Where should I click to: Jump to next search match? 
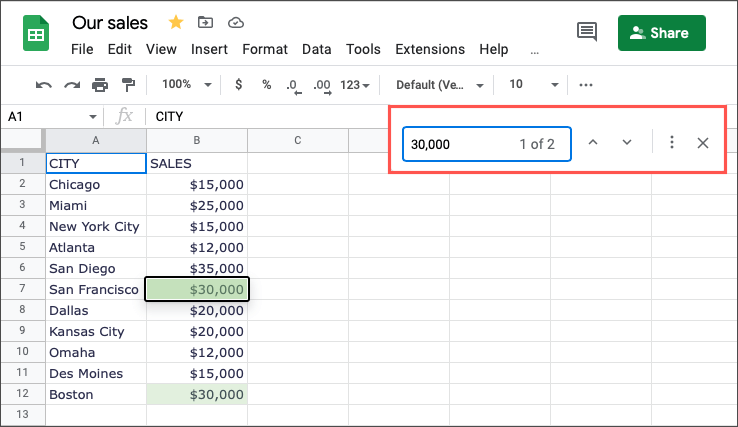click(627, 143)
